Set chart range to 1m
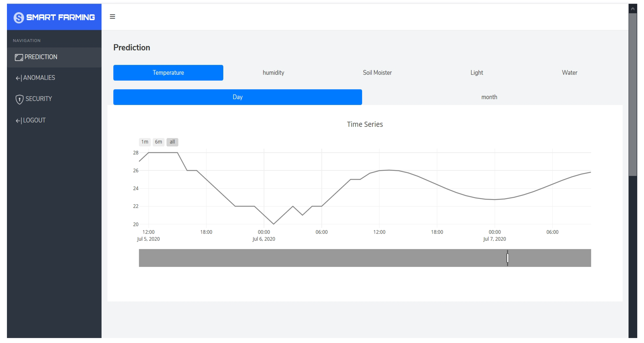Image resolution: width=644 pixels, height=343 pixels. pyautogui.click(x=145, y=142)
